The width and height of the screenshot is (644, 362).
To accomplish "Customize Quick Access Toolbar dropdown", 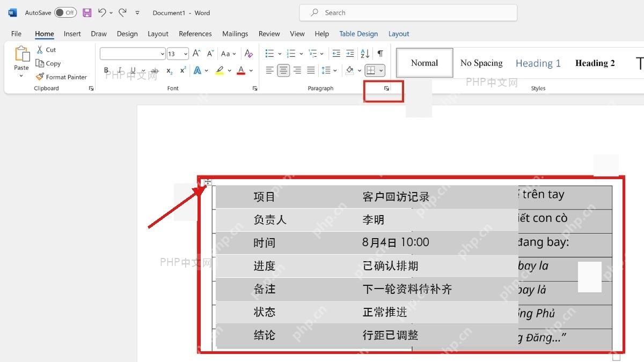I will [x=137, y=12].
